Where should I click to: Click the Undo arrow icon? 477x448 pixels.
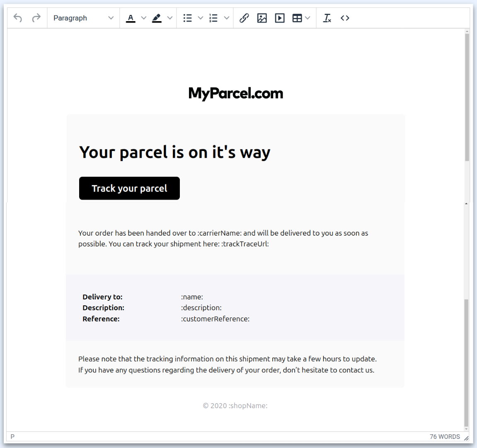point(17,18)
